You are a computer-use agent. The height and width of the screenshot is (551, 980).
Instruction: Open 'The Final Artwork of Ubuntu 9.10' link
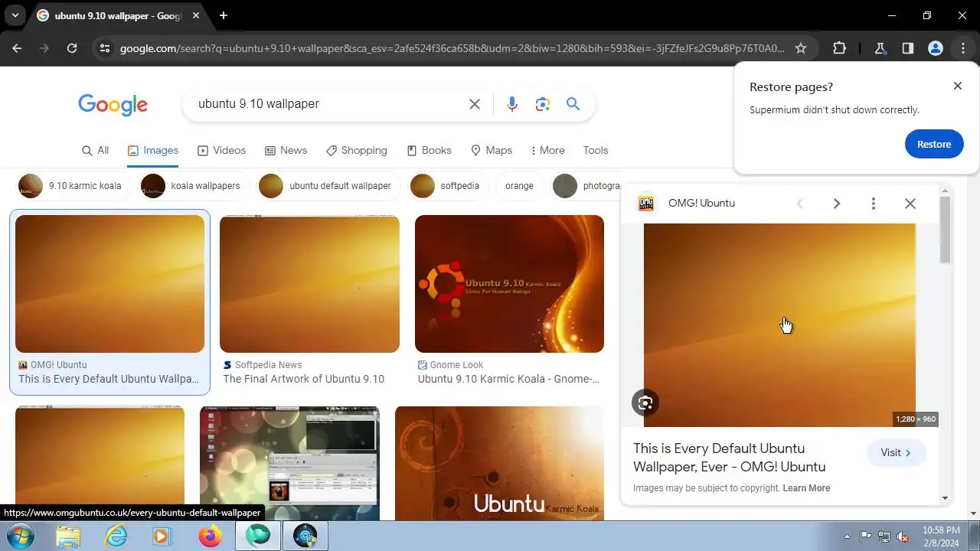coord(304,379)
